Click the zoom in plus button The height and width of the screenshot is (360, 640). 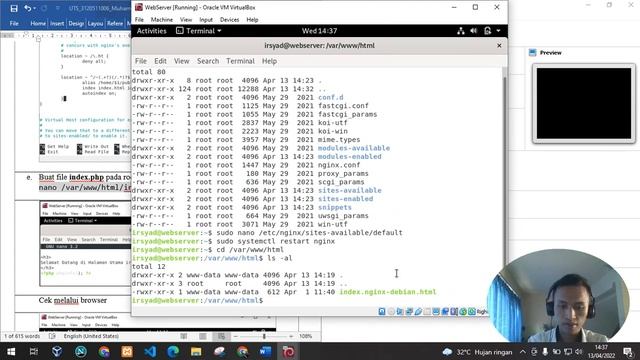[291, 336]
